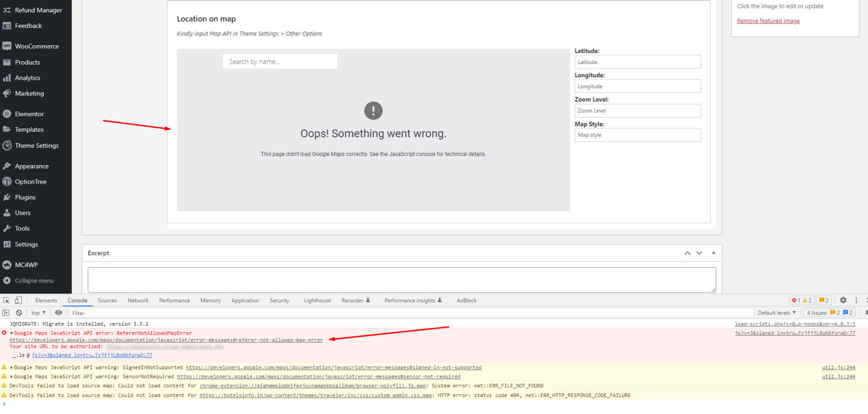
Task: Collapse the Google Maps API error entry
Action: coord(12,333)
